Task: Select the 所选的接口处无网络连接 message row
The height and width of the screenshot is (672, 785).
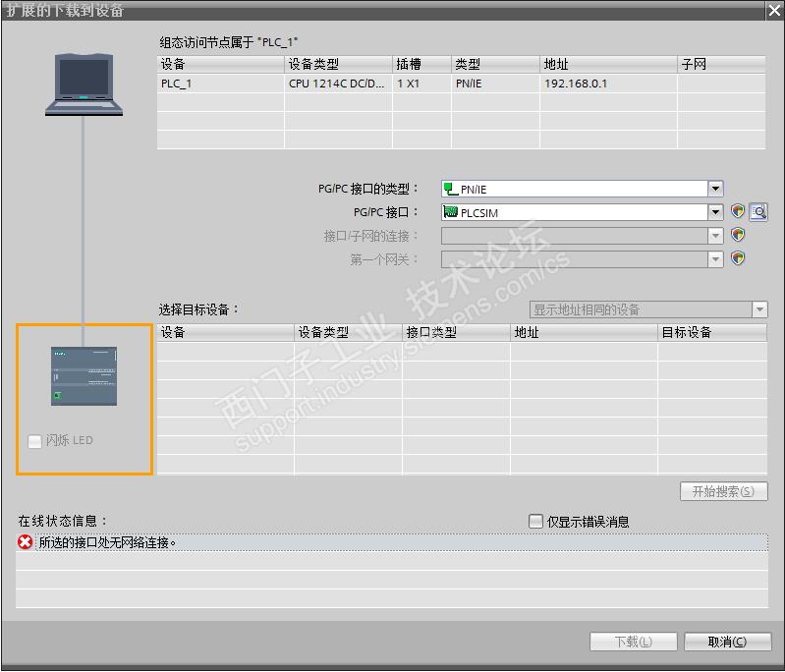Action: [392, 542]
